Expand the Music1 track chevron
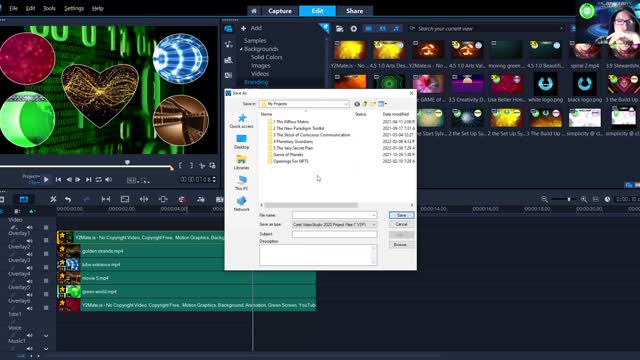The height and width of the screenshot is (360, 640). click(x=46, y=349)
